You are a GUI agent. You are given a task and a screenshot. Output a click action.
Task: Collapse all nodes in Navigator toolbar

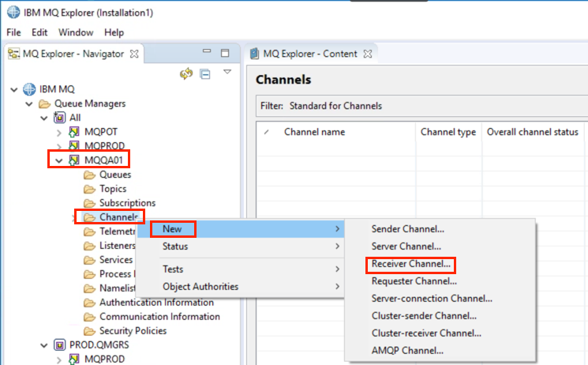point(205,74)
